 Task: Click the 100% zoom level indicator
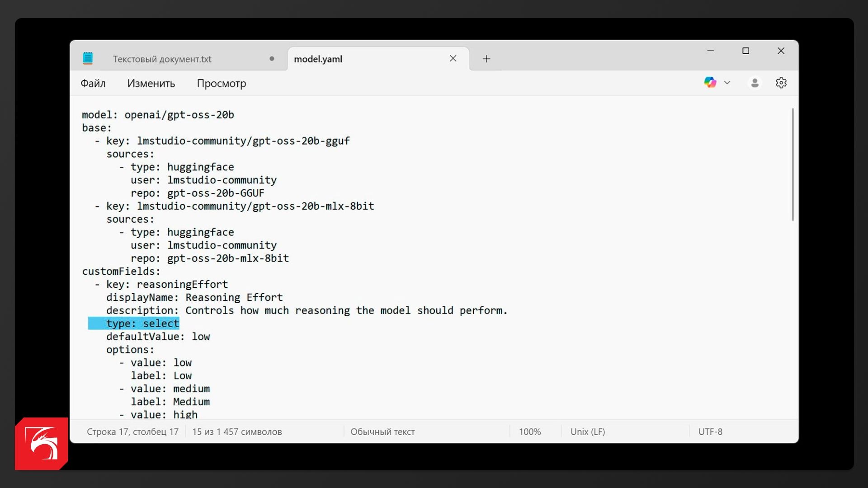click(x=530, y=432)
